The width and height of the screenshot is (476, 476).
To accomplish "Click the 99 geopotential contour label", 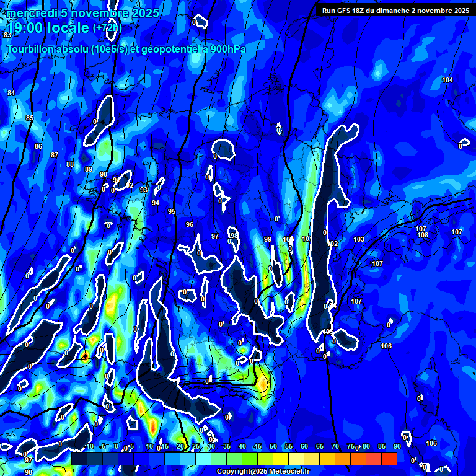I will point(268,239).
